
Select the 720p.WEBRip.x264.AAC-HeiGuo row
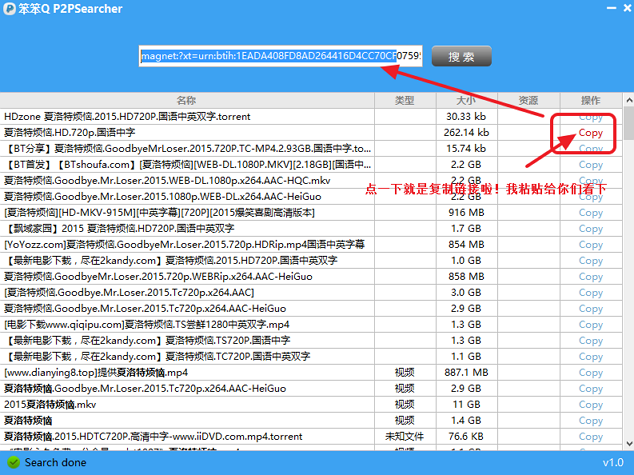point(311,277)
